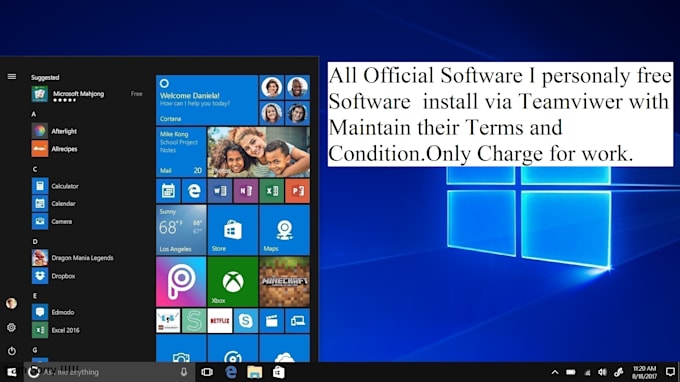Open the Minecraft tile
The height and width of the screenshot is (382, 680).
coord(284,282)
